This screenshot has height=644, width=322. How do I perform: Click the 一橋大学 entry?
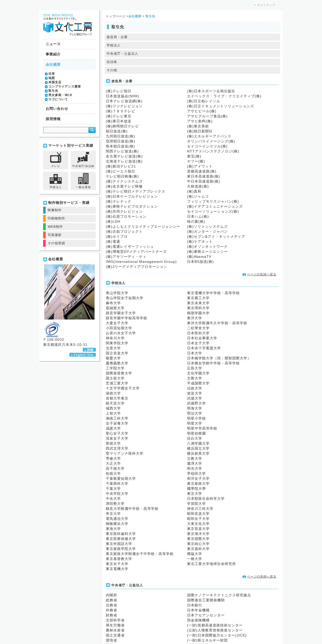click(x=194, y=559)
